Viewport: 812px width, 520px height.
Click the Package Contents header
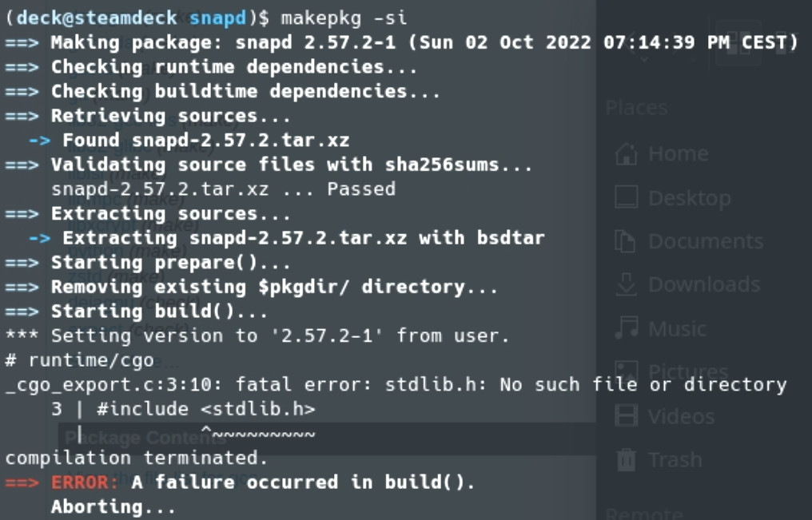click(x=124, y=437)
